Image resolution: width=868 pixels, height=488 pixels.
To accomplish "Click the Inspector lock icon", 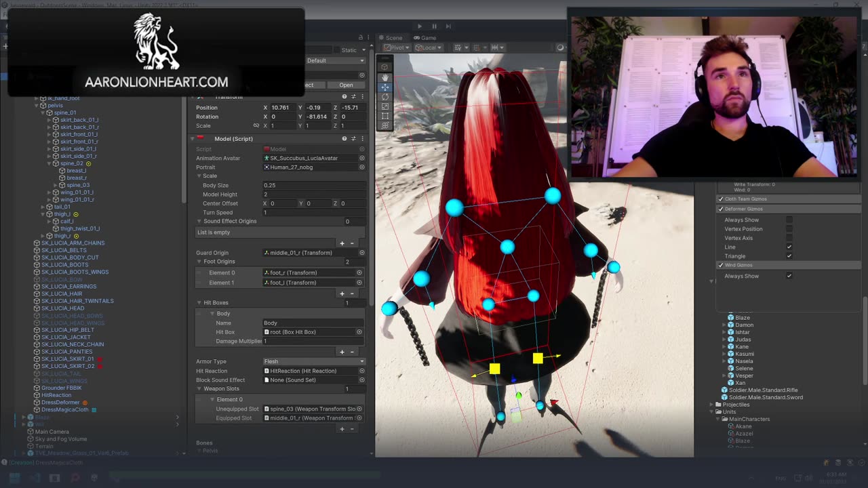I will [362, 37].
